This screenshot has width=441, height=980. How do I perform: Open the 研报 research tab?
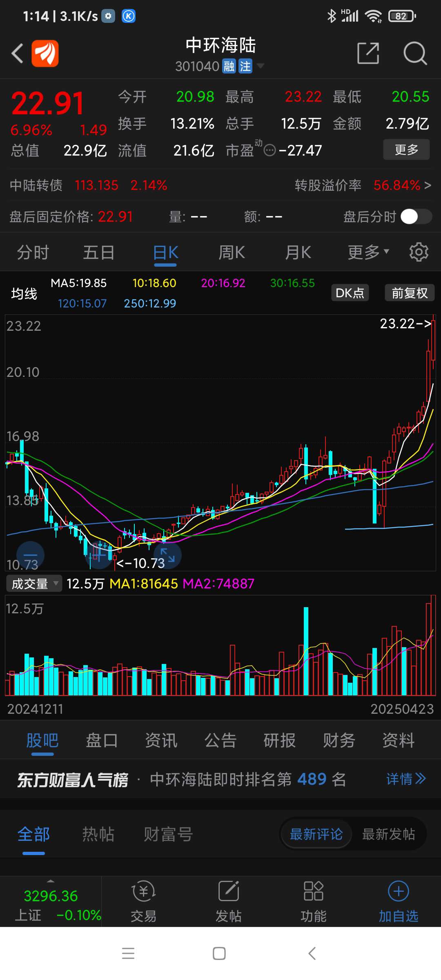pyautogui.click(x=280, y=740)
